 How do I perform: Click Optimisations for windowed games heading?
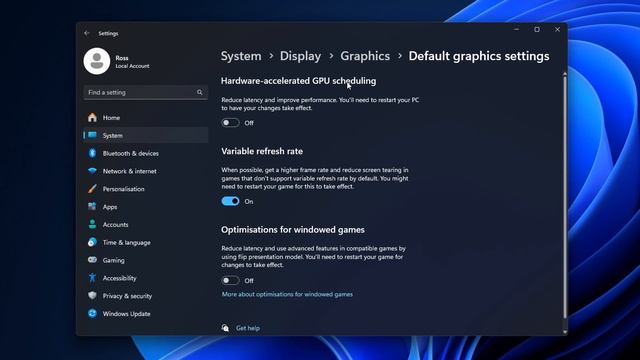(293, 229)
